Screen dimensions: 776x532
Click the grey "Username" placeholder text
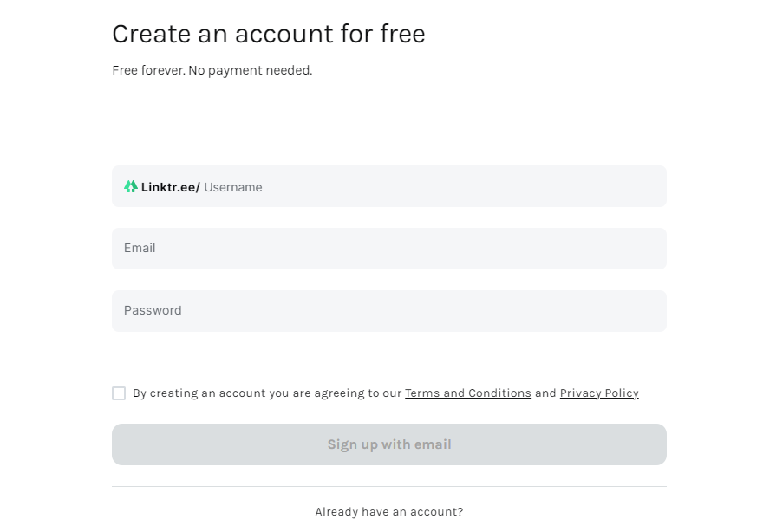(233, 187)
